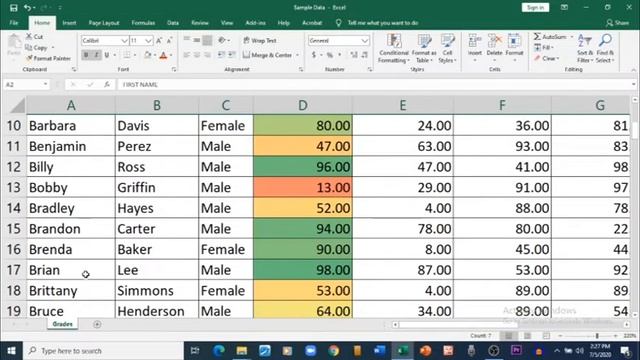Undo the last action

[x=28, y=8]
